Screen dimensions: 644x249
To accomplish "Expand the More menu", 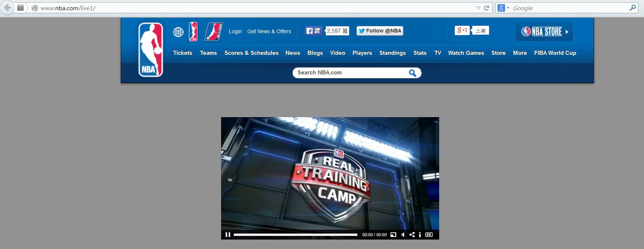I will pos(520,53).
